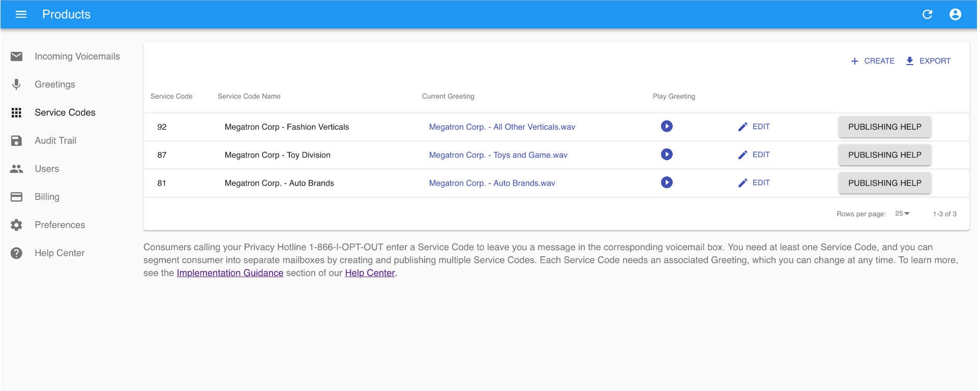The image size is (980, 391).
Task: Click the refresh icon in top bar
Action: coord(927,14)
